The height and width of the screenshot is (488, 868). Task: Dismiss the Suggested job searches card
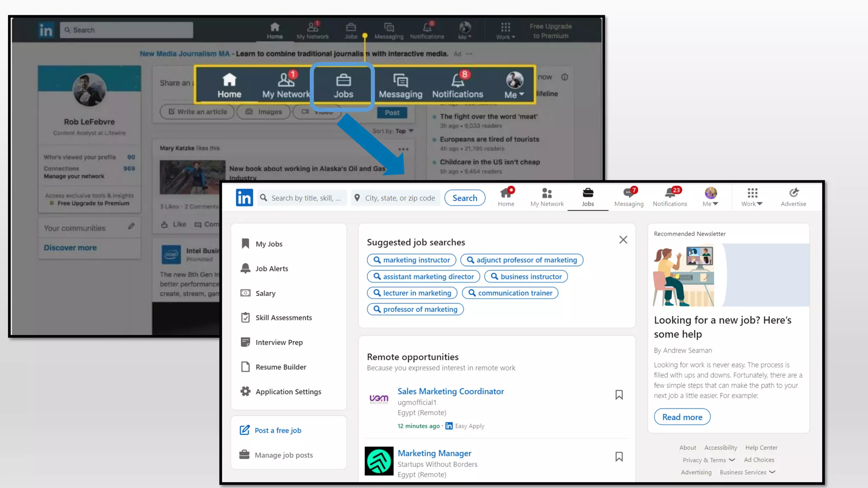pos(623,240)
